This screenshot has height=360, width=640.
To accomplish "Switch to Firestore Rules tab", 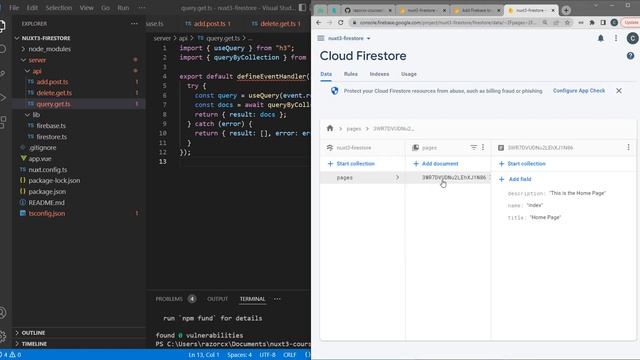I will coord(351,74).
